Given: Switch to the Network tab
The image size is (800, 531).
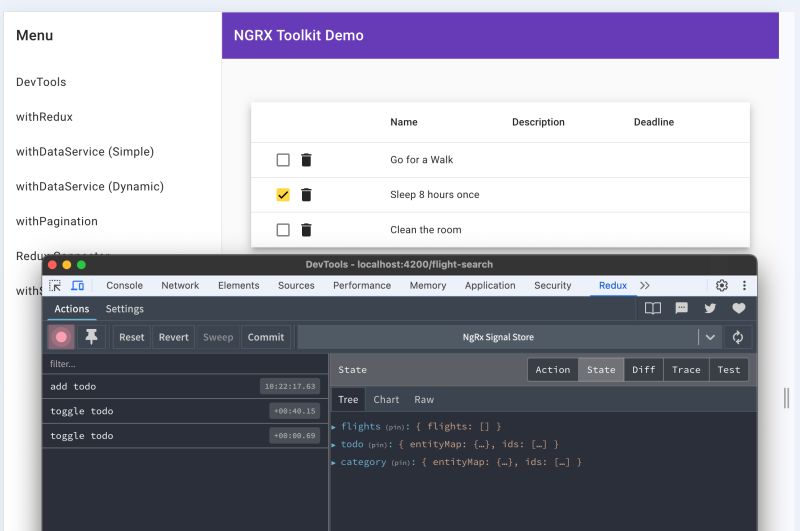Looking at the screenshot, I should coord(180,286).
